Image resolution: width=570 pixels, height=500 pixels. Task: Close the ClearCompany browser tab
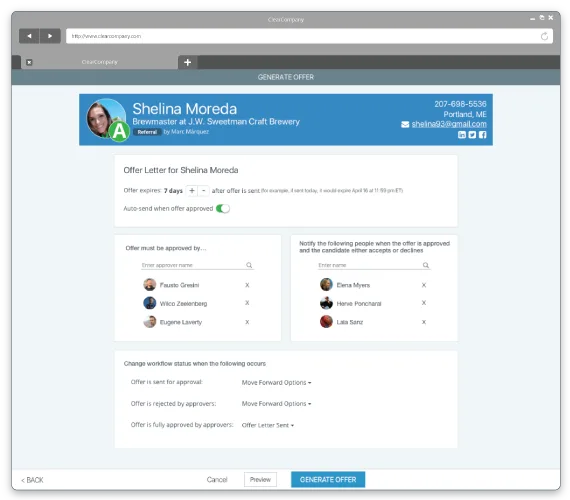pyautogui.click(x=29, y=62)
